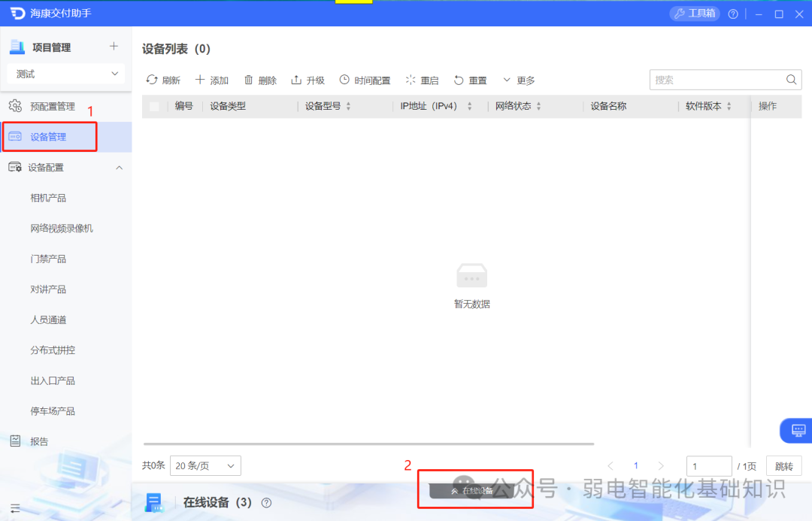The image size is (812, 521).
Task: Click the page jump number input
Action: point(709,466)
